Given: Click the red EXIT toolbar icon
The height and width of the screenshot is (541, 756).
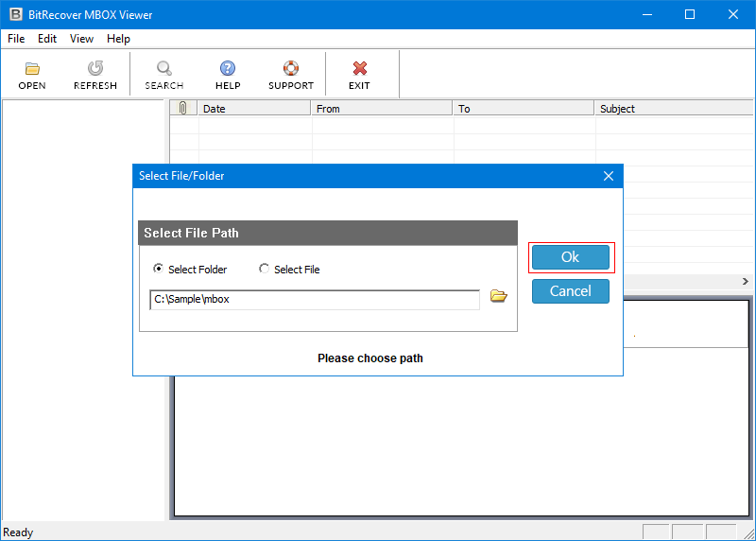Looking at the screenshot, I should pyautogui.click(x=360, y=68).
